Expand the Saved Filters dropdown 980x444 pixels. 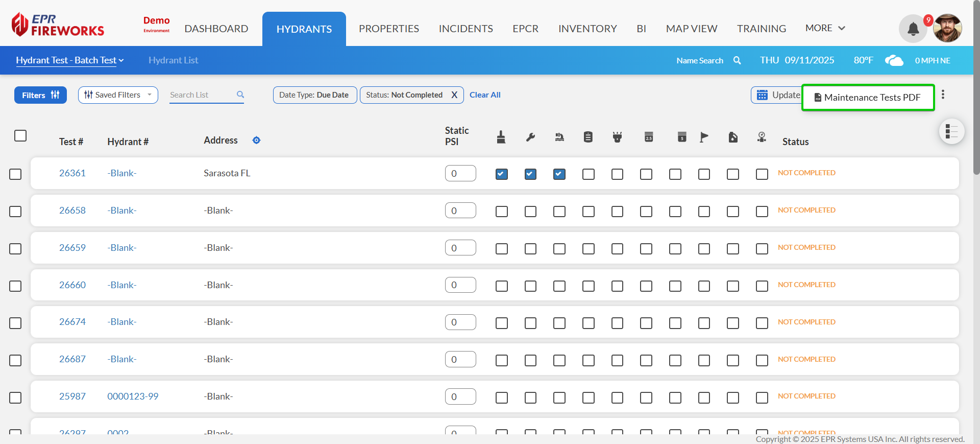pyautogui.click(x=118, y=95)
